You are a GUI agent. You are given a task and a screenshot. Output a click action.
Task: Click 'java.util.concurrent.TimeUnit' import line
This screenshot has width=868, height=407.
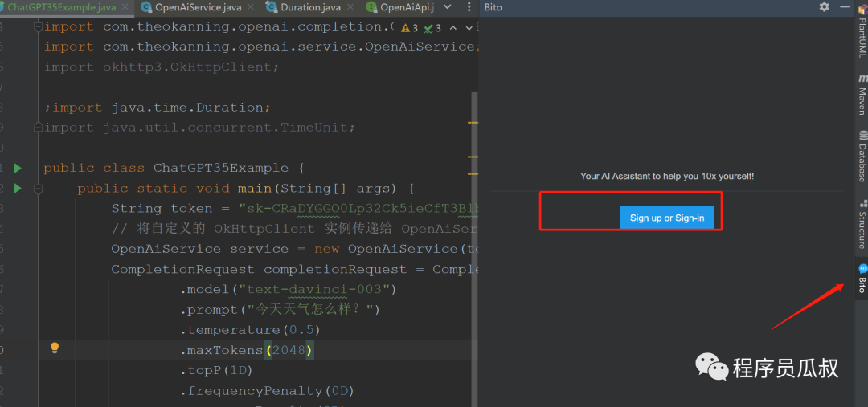click(x=199, y=128)
